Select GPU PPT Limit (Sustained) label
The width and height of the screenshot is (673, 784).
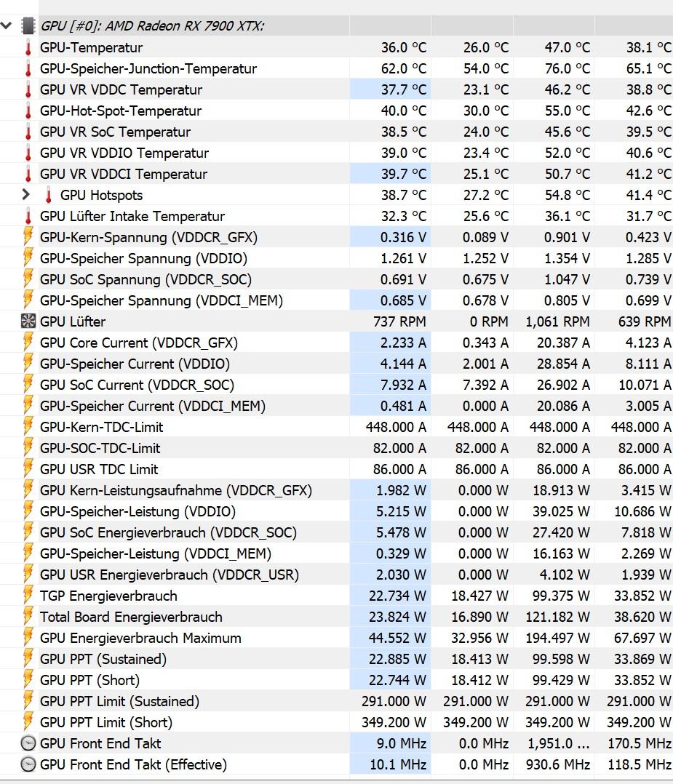[119, 701]
